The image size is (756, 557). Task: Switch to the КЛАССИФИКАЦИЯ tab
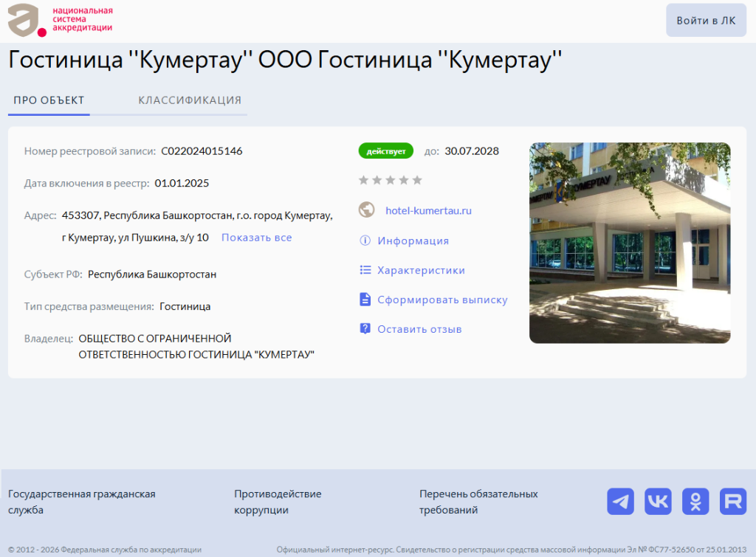190,100
